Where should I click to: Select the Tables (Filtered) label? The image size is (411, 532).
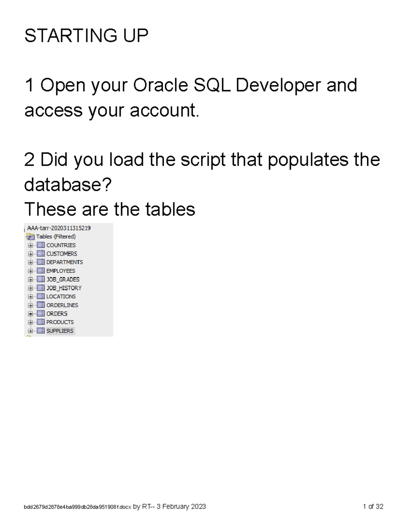pos(56,237)
